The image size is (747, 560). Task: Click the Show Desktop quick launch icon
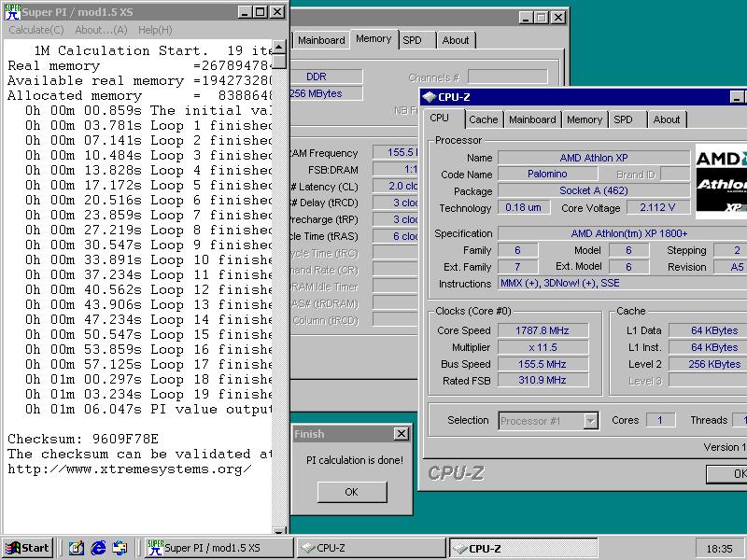click(x=77, y=548)
